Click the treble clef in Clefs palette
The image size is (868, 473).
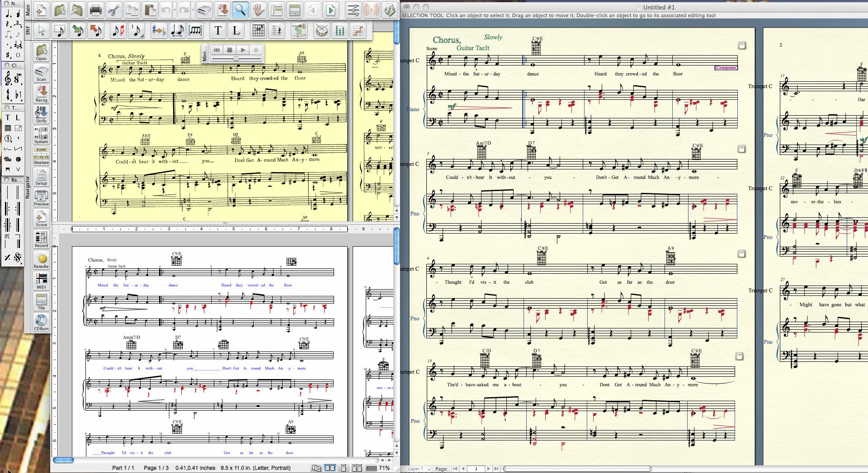(x=8, y=79)
